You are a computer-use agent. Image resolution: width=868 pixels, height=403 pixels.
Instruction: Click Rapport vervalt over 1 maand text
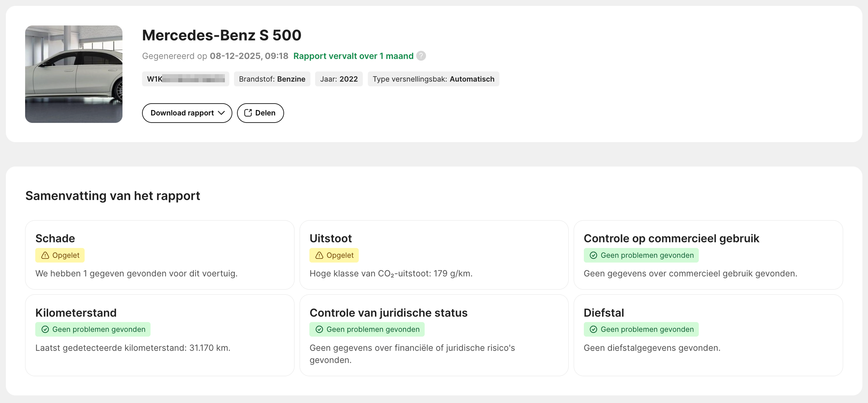[x=353, y=56]
